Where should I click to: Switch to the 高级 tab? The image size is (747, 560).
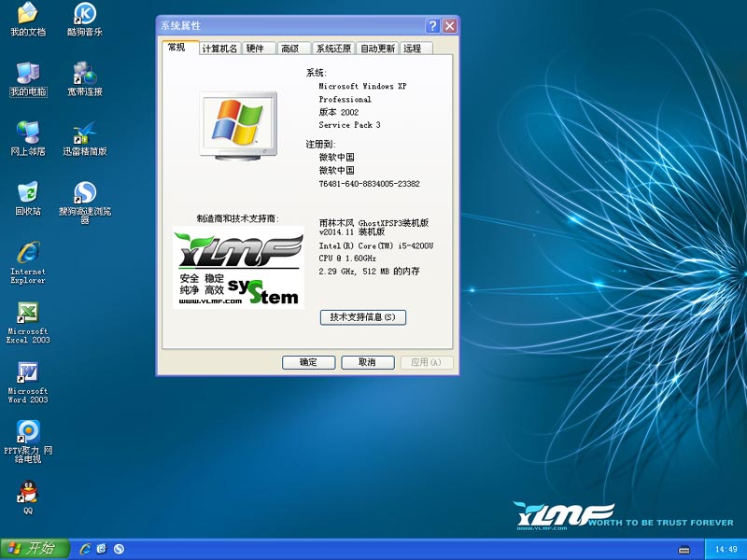(x=293, y=49)
